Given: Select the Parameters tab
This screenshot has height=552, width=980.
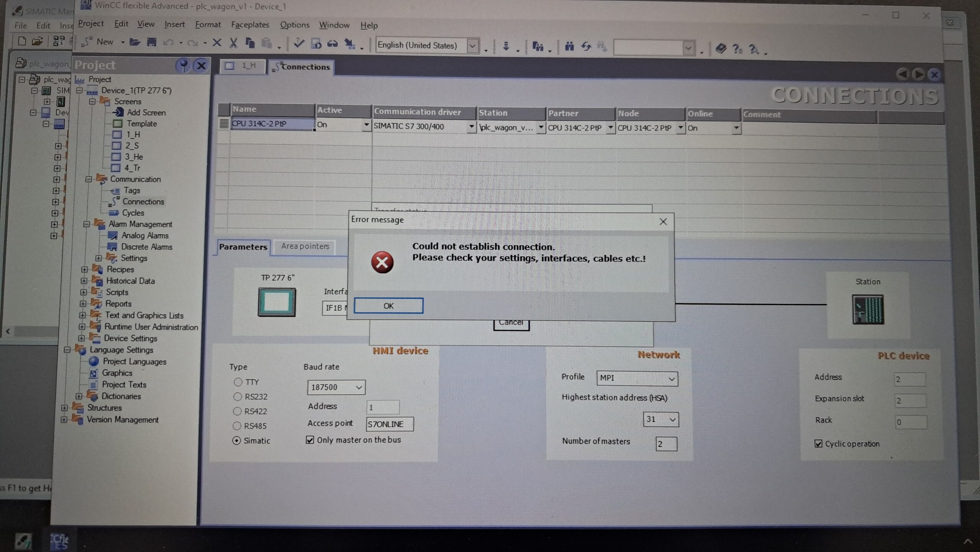Looking at the screenshot, I should click(x=243, y=247).
